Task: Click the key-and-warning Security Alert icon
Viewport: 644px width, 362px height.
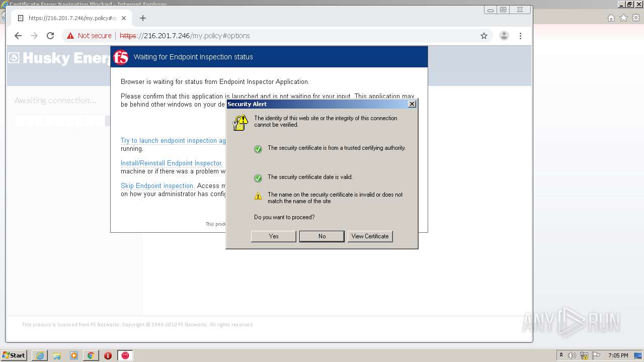Action: click(240, 122)
